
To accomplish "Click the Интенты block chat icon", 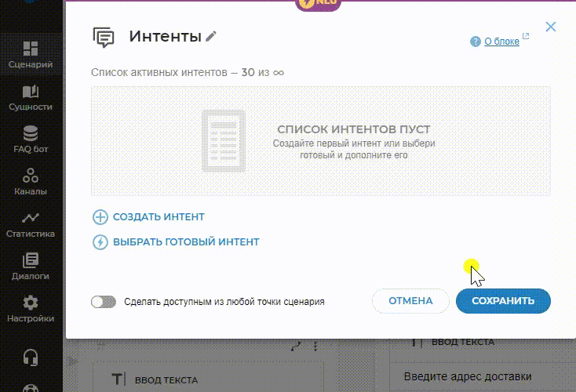I will [x=103, y=37].
